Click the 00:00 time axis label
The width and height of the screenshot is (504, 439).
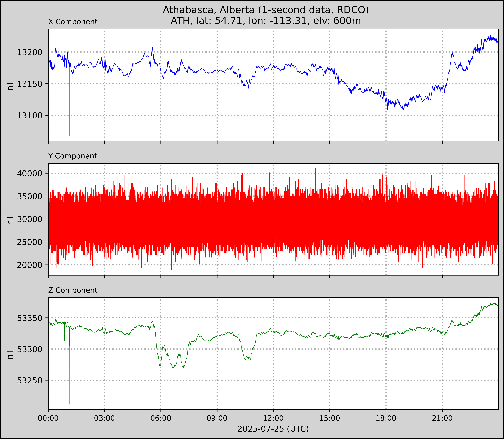pos(48,418)
